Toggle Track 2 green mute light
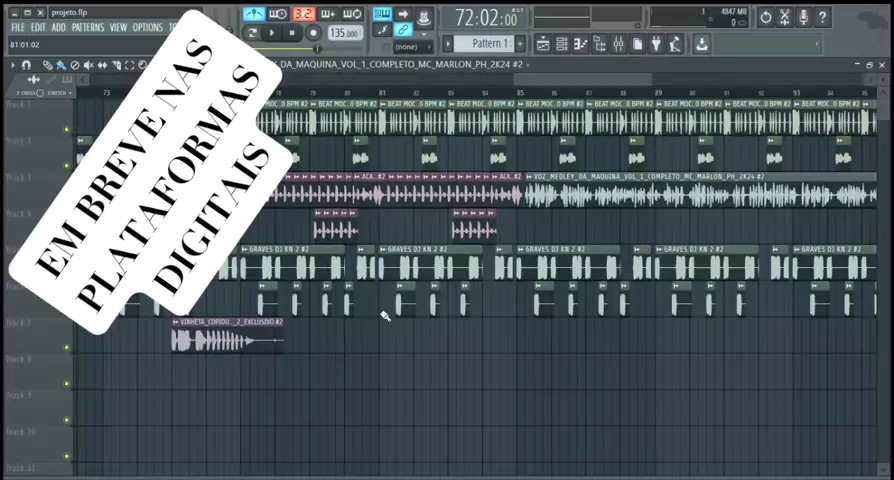 (67, 166)
